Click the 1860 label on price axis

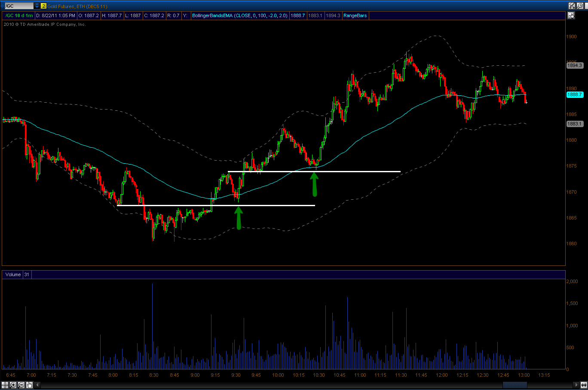[x=572, y=244]
